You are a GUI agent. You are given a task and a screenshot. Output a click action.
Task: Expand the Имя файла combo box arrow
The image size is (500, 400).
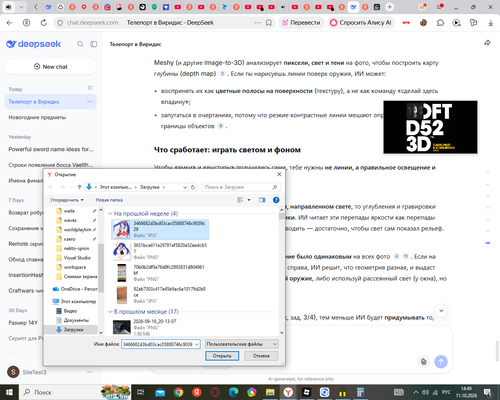pyautogui.click(x=197, y=344)
